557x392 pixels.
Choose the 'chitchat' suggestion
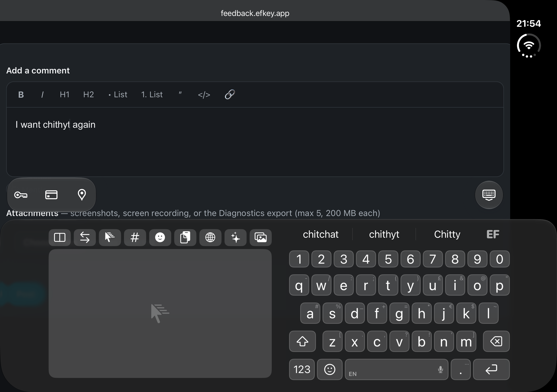pos(320,234)
